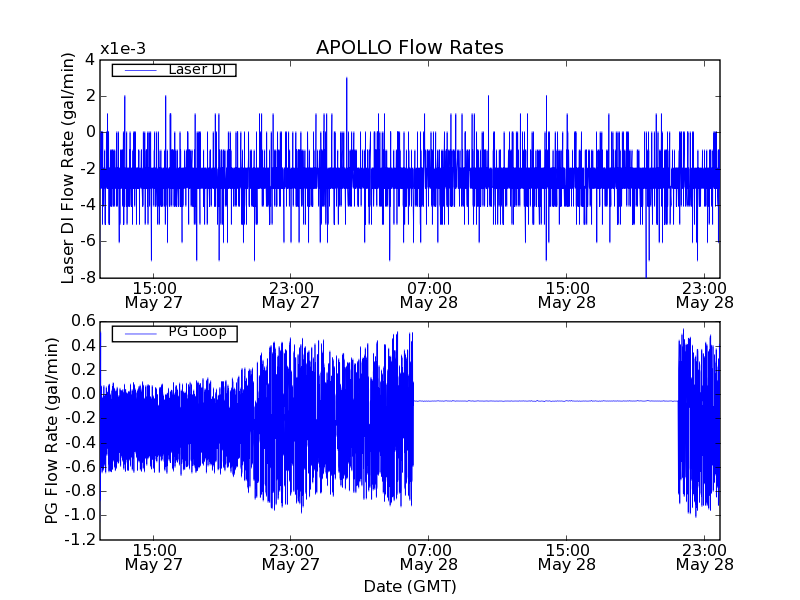The width and height of the screenshot is (800, 600).
Task: Click the -1.2 tick on PG Flow y-axis
Action: 80,539
